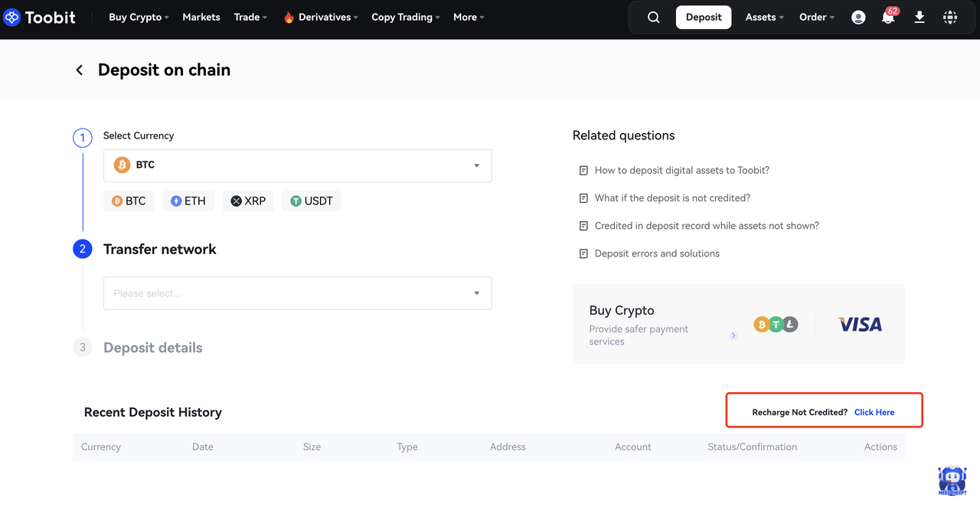Select the USDT quick currency chip
Viewport: 980px width, 506px height.
(312, 201)
